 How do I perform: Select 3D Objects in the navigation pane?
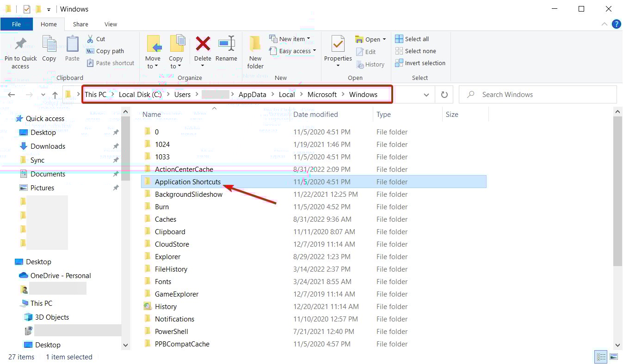click(52, 317)
